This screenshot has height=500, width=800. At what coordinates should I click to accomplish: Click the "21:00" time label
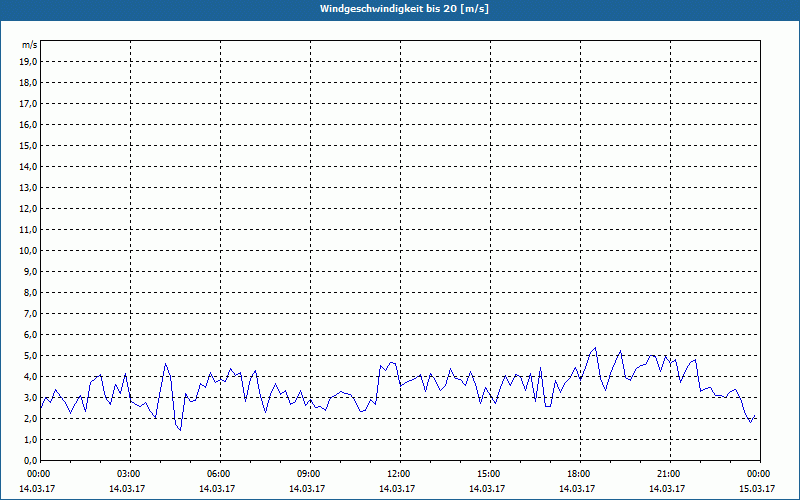(667, 474)
